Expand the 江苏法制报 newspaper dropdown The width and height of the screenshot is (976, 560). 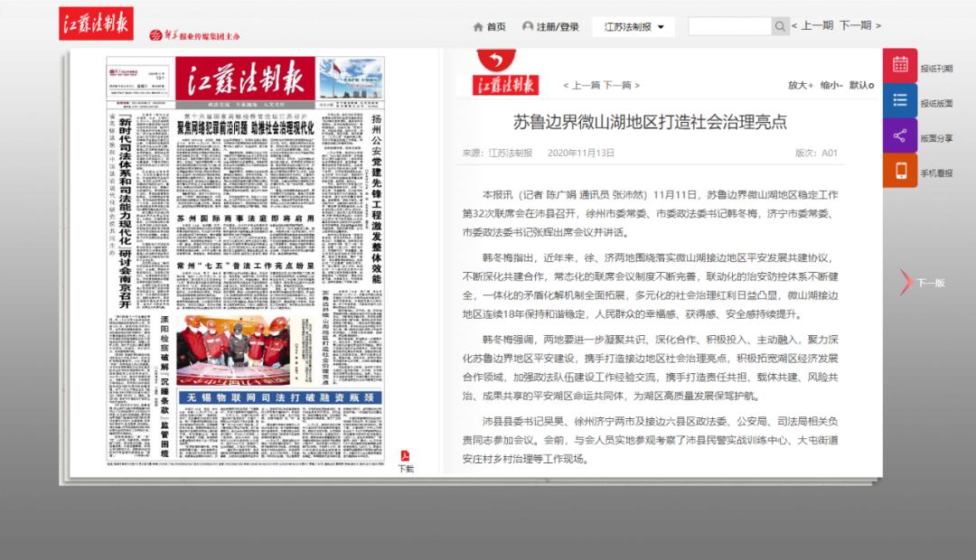click(x=633, y=27)
